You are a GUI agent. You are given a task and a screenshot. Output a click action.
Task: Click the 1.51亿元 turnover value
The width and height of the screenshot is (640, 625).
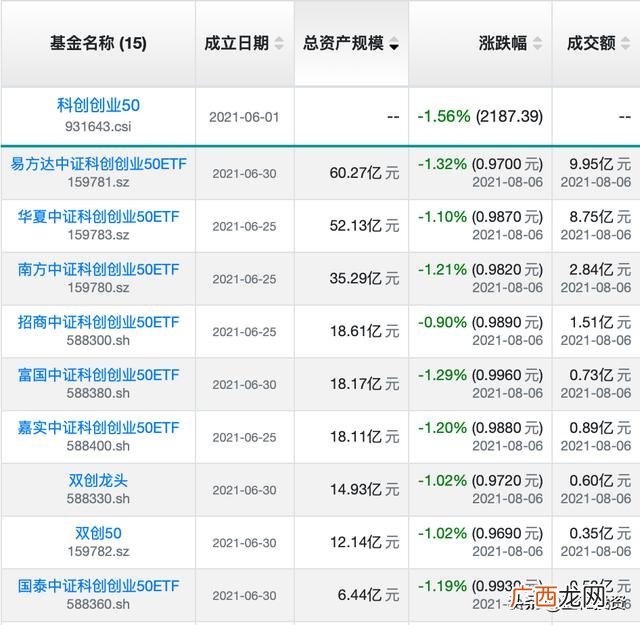click(600, 322)
